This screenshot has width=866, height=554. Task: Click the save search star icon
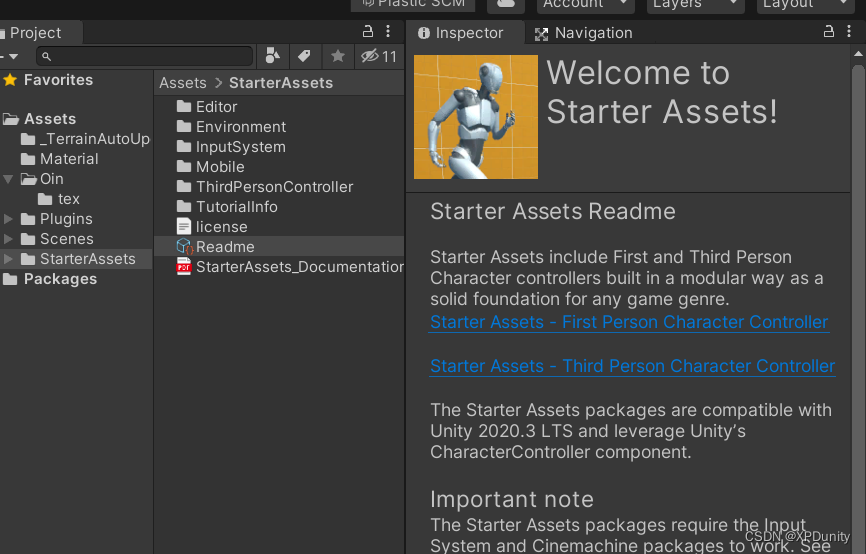tap(337, 56)
